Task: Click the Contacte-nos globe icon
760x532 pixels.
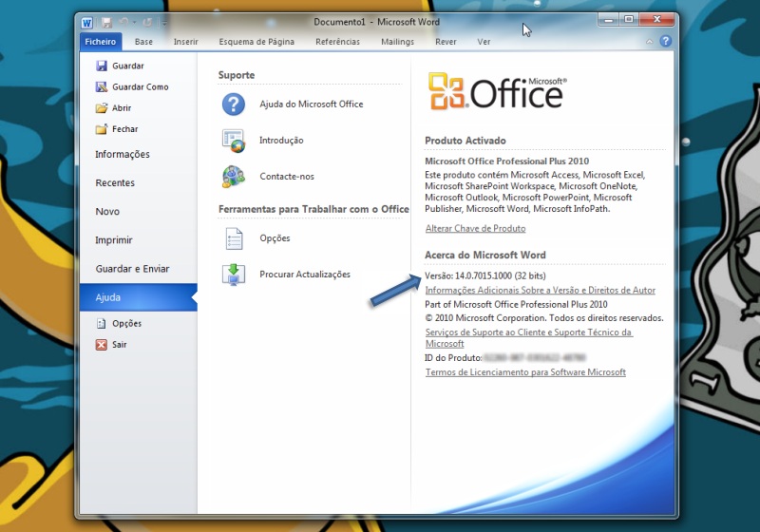Action: tap(233, 176)
